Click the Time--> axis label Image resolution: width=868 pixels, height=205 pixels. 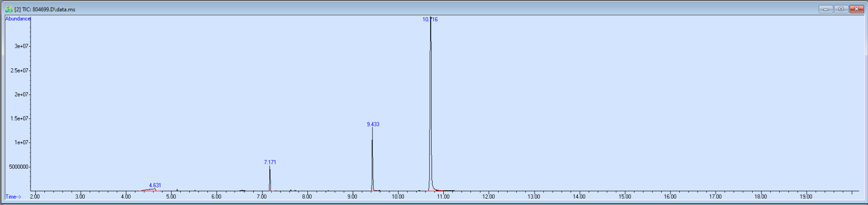coord(13,197)
